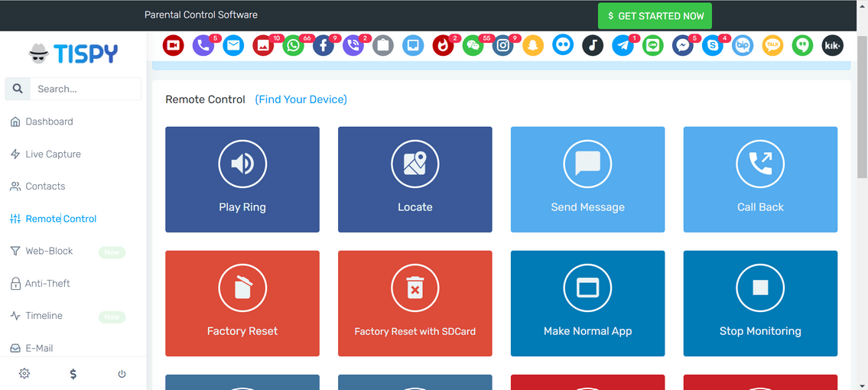
Task: Open the TikTok music note icon
Action: coord(593,45)
